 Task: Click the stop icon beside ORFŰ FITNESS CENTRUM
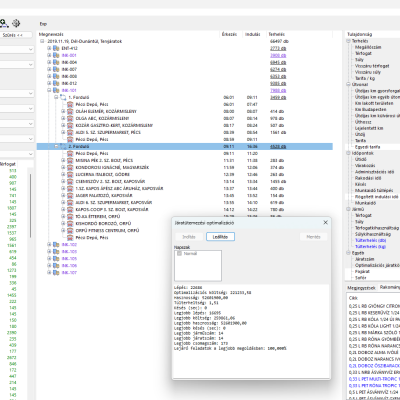click(x=70, y=230)
